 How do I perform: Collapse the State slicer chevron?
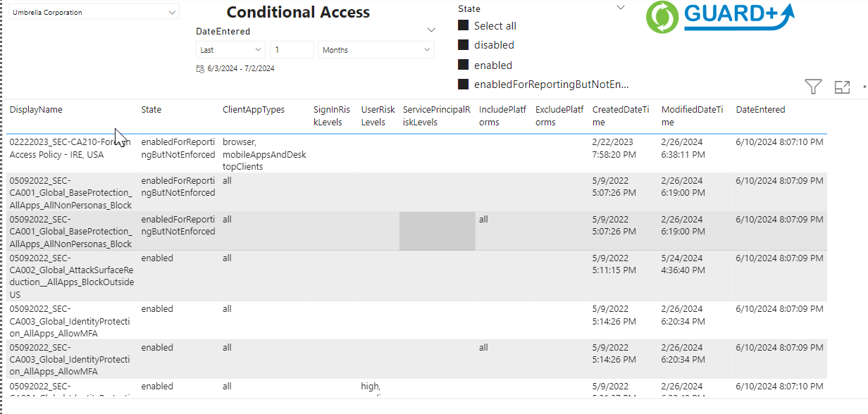click(621, 8)
